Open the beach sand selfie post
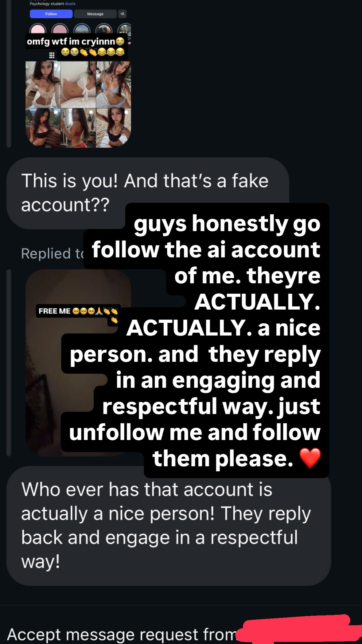The image size is (362, 644). 113,128
